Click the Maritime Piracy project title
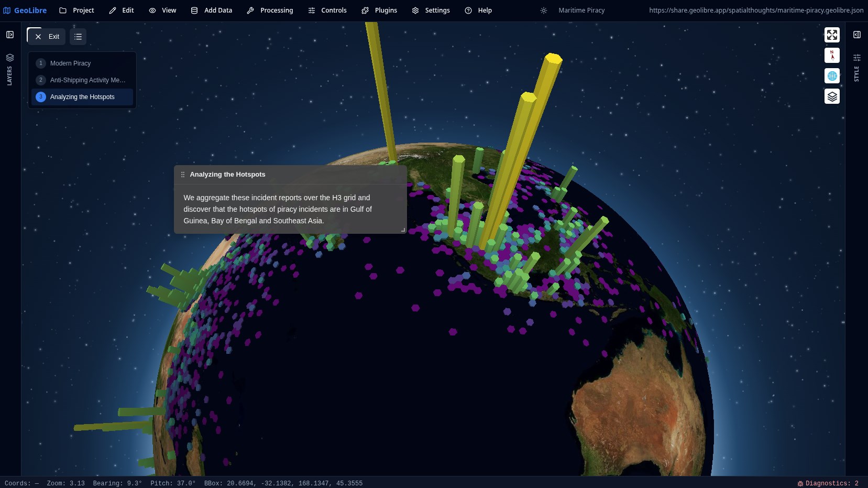The width and height of the screenshot is (868, 488). [x=581, y=10]
